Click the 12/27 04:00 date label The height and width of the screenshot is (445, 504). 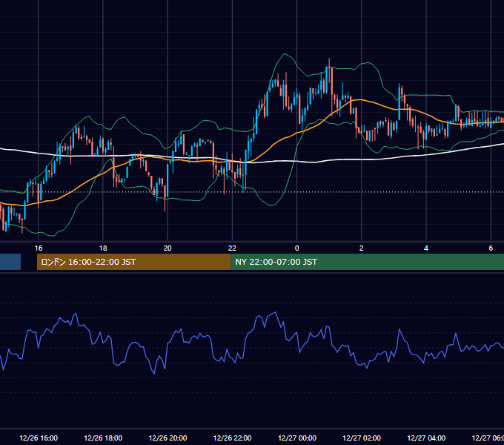pyautogui.click(x=426, y=438)
